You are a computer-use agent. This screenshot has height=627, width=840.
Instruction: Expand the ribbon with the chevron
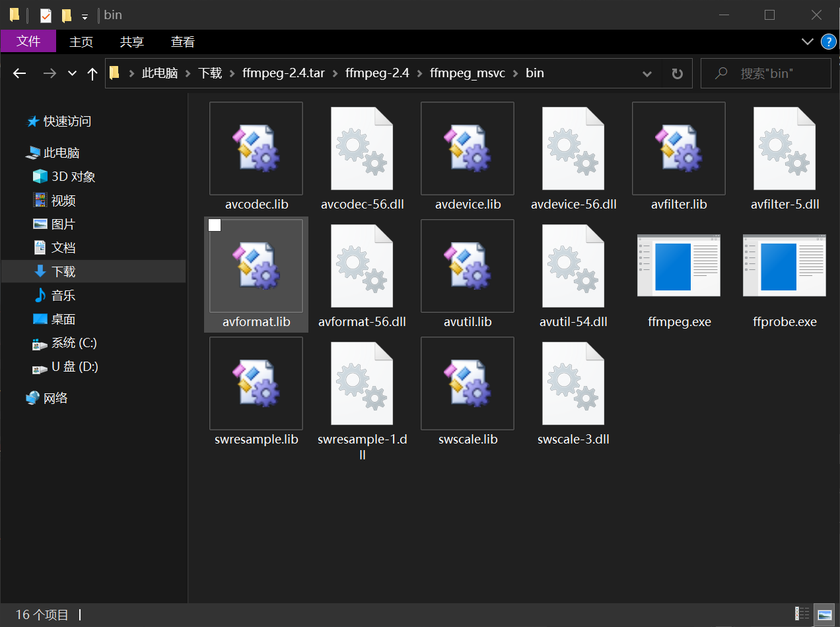(807, 42)
